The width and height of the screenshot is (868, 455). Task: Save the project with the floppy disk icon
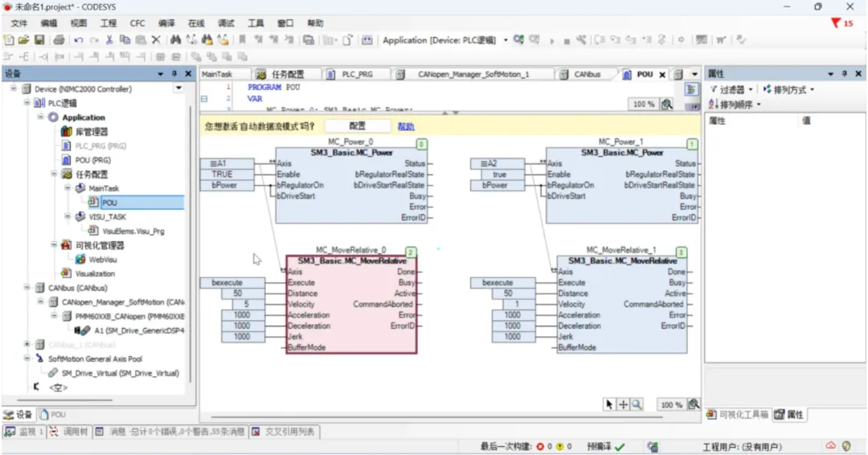point(39,40)
